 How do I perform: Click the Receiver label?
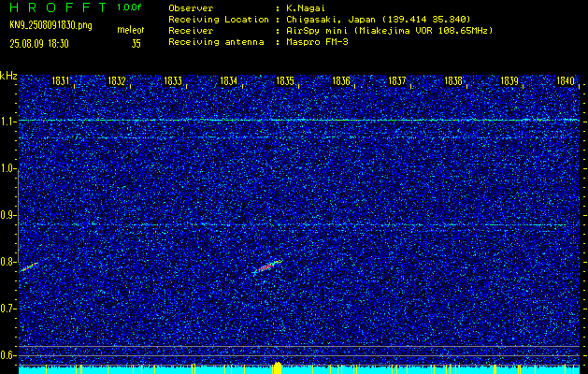(x=191, y=31)
